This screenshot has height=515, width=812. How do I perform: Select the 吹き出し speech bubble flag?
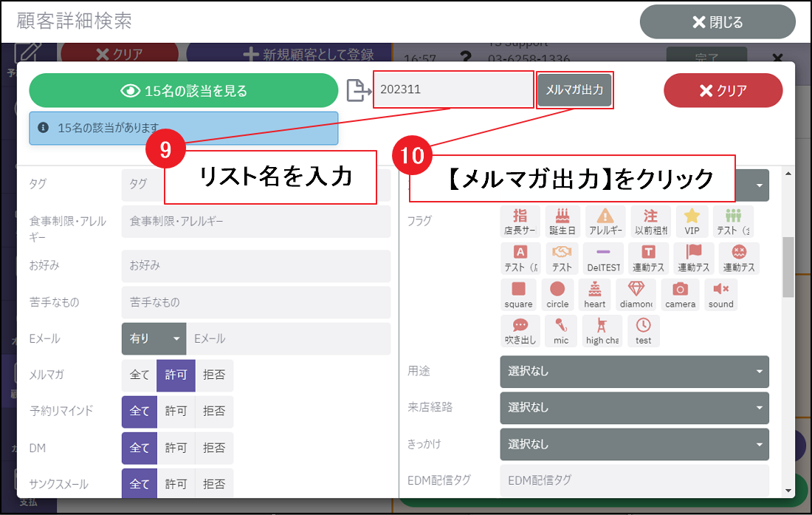pyautogui.click(x=520, y=331)
